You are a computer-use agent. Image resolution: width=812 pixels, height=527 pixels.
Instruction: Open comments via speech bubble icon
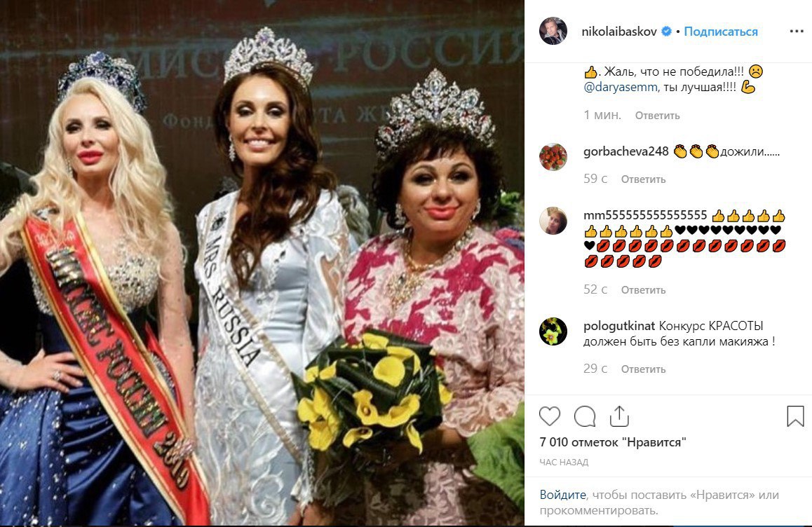[585, 416]
